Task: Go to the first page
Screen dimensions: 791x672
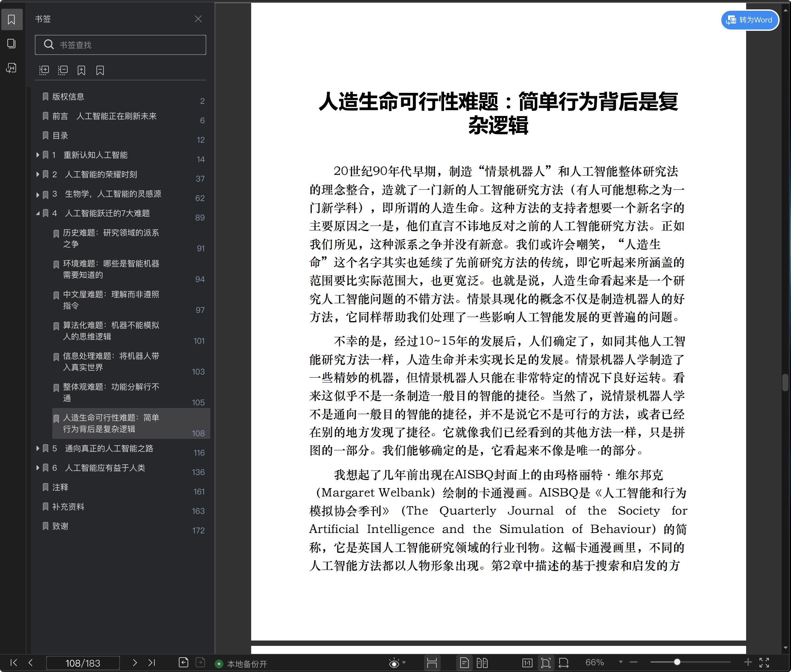Action: 14,663
